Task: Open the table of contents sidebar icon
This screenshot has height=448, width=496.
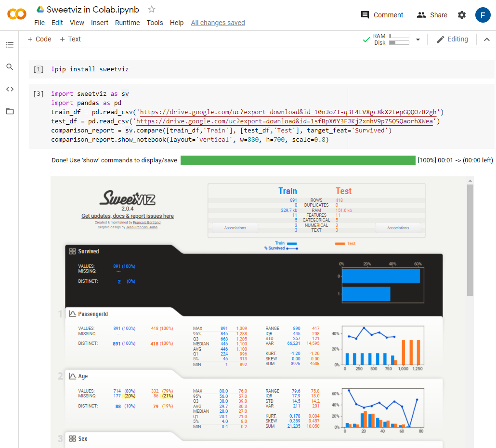Action: (10, 45)
